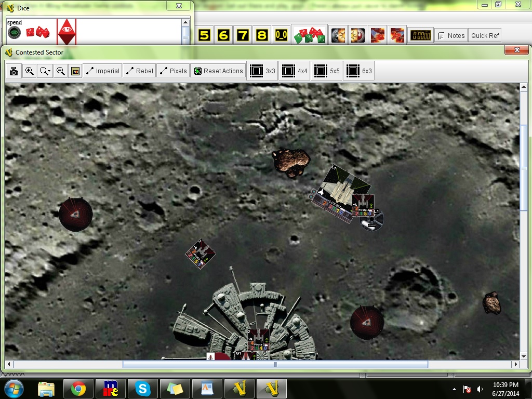The width and height of the screenshot is (532, 399).
Task: Click the yellow number 5 button
Action: click(204, 35)
